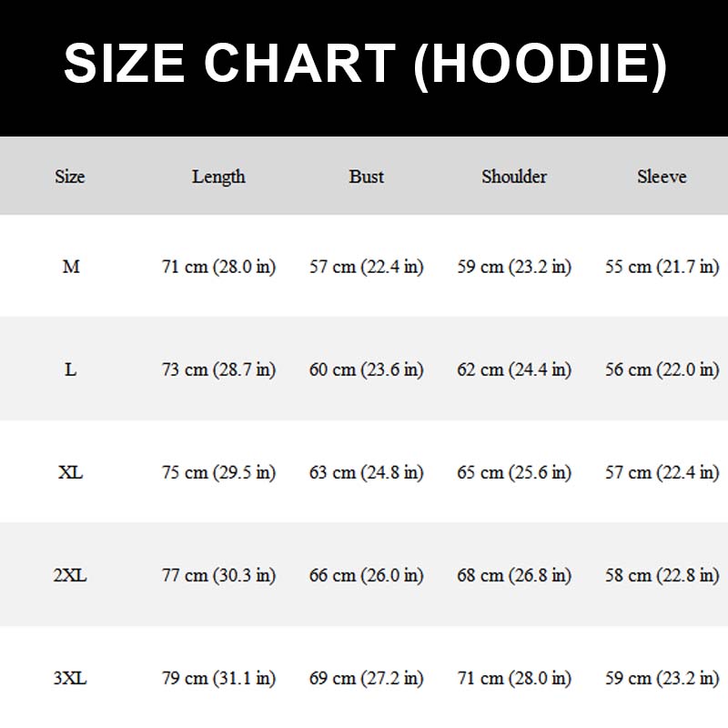This screenshot has height=728, width=728.
Task: Select the 58 cm (22.8 in) sleeve cell
Action: coord(662,575)
